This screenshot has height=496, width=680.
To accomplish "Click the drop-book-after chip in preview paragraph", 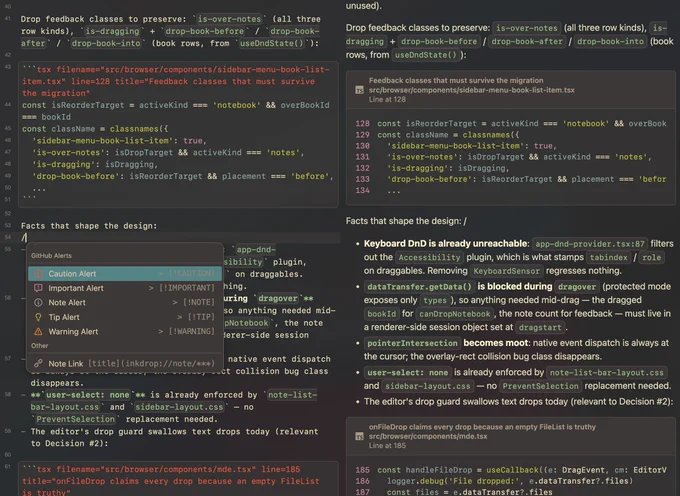I will coord(527,41).
